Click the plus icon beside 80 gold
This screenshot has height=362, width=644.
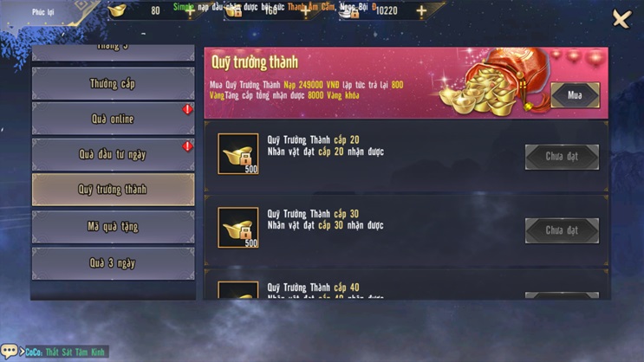190,11
